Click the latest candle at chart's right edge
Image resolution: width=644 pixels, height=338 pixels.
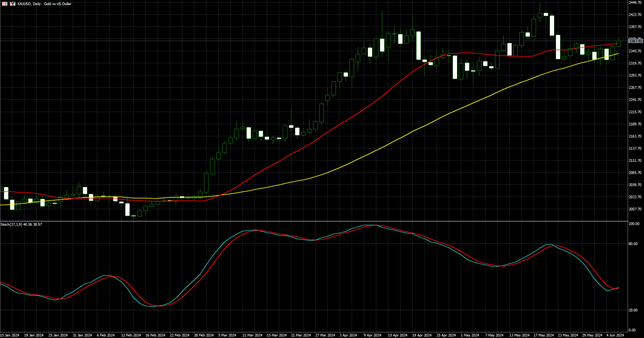coord(619,43)
